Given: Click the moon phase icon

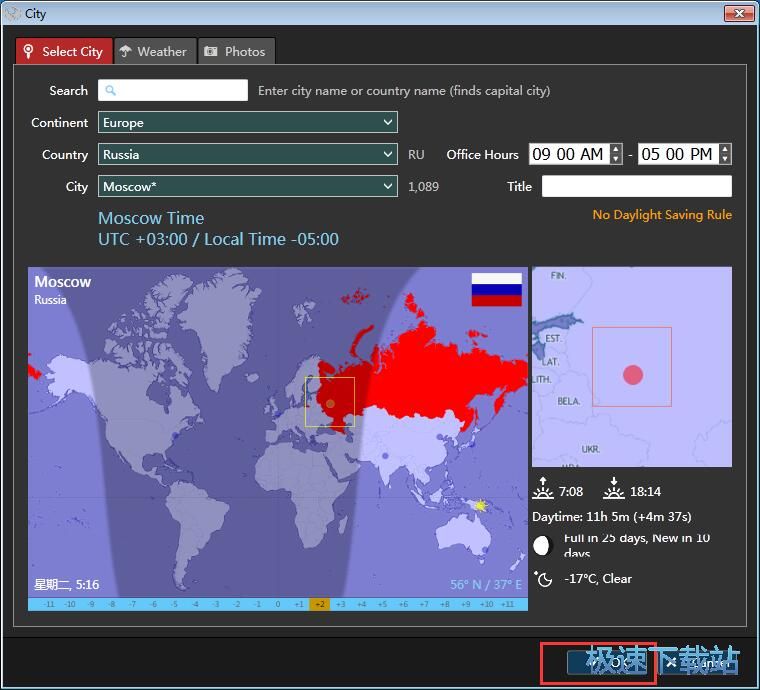Looking at the screenshot, I should [x=542, y=546].
